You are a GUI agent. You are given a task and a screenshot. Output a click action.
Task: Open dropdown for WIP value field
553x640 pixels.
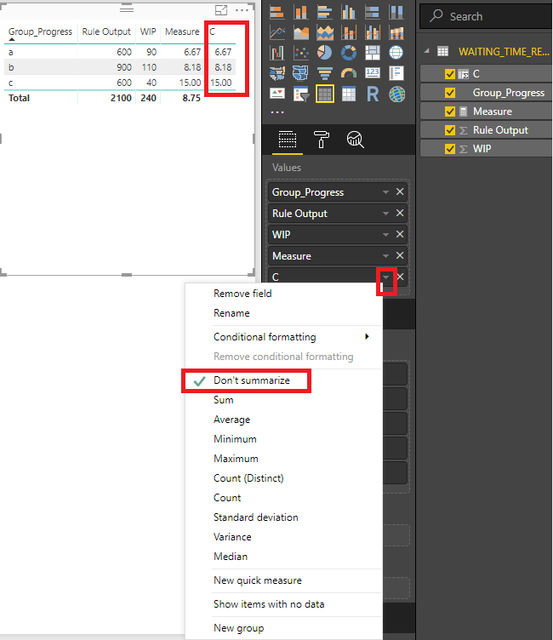386,235
